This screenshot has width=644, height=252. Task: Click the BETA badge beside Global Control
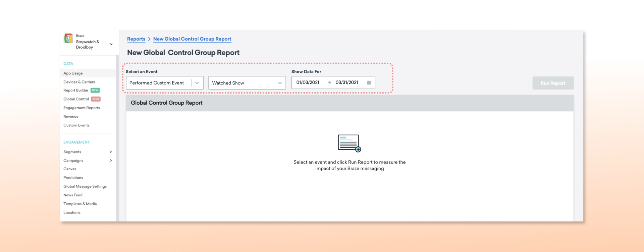pyautogui.click(x=96, y=99)
